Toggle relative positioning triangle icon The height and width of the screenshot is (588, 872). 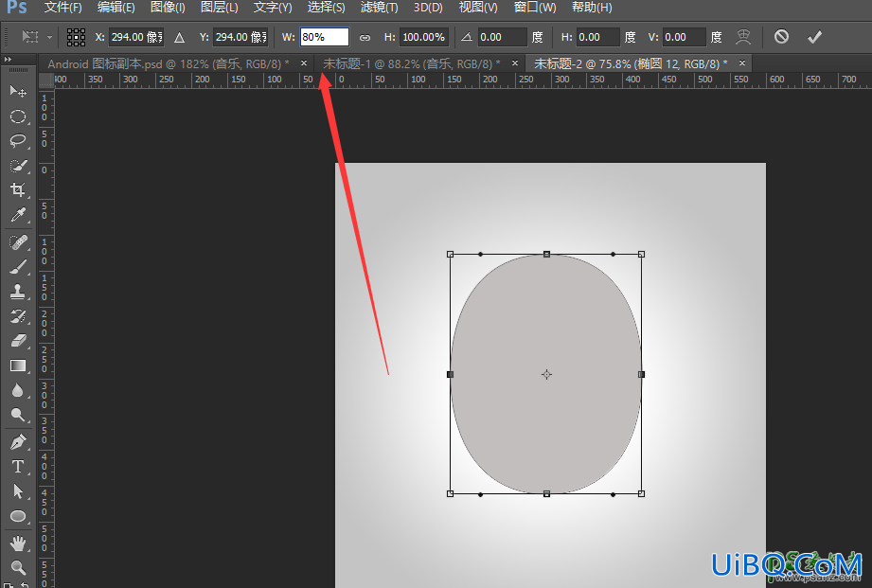(x=179, y=37)
